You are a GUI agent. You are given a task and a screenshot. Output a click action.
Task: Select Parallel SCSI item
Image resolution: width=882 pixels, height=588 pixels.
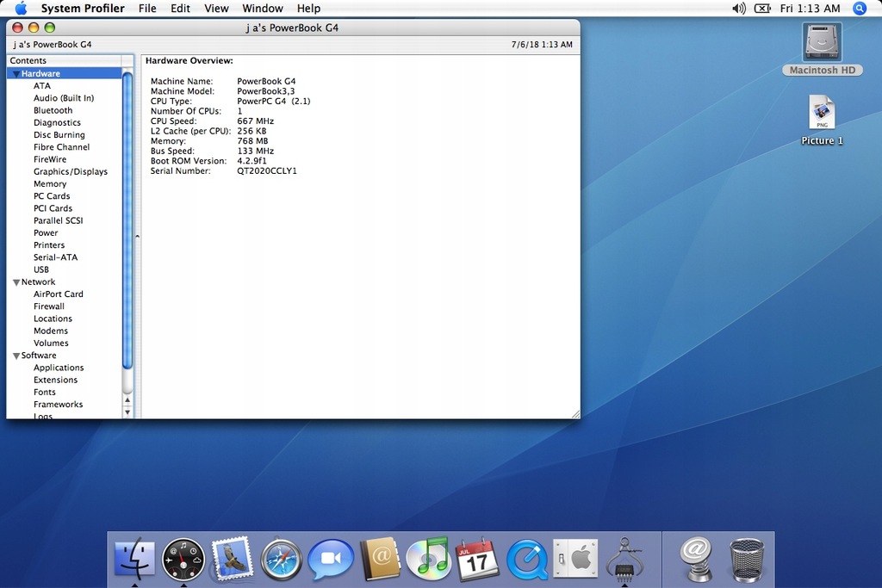click(x=58, y=220)
